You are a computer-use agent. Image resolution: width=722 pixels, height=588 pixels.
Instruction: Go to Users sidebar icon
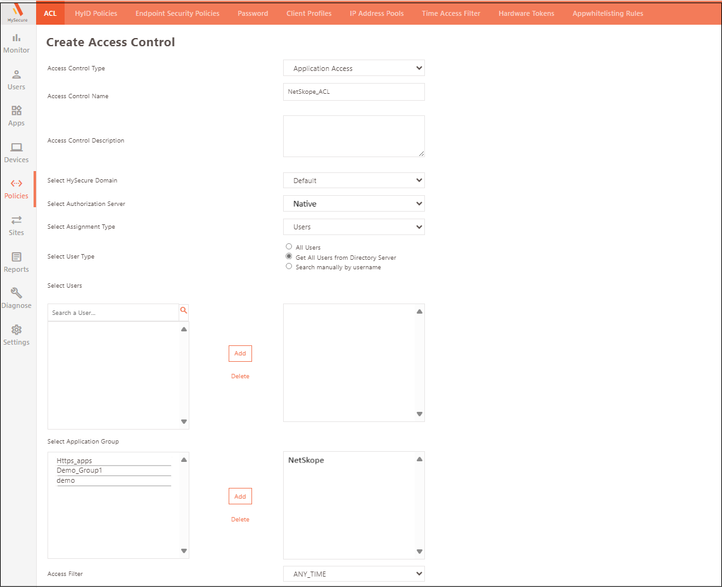(16, 79)
